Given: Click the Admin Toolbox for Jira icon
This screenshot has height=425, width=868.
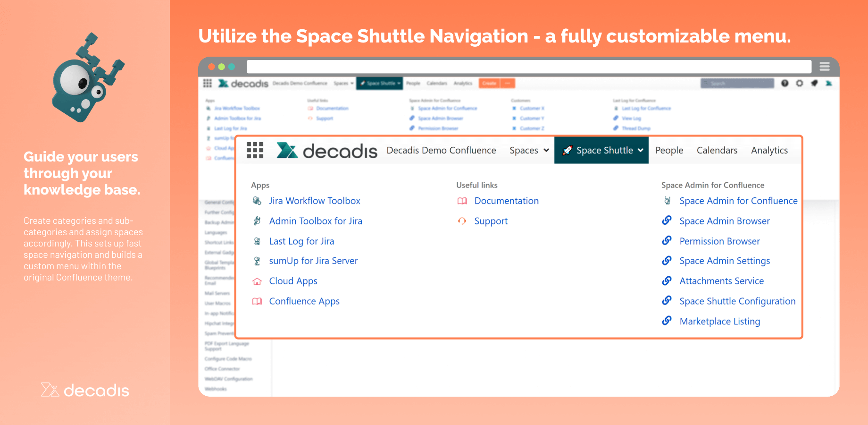Looking at the screenshot, I should tap(257, 221).
